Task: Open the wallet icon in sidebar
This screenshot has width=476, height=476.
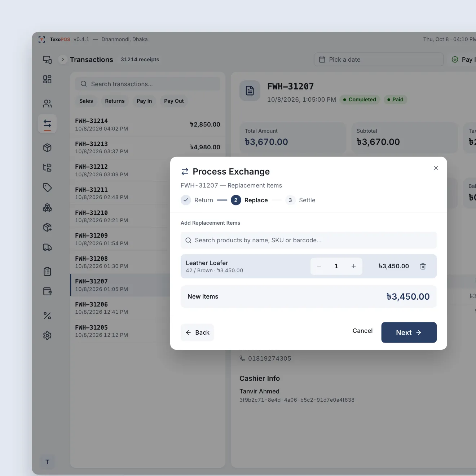Action: 47,291
